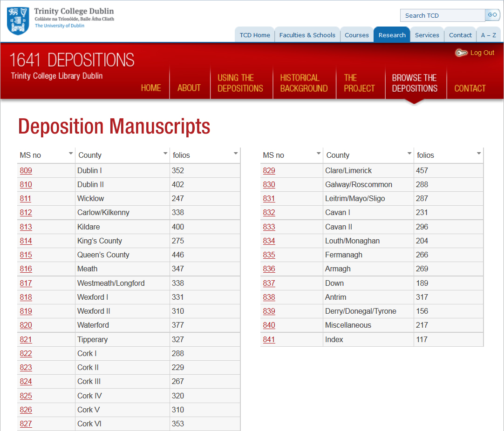The width and height of the screenshot is (504, 431).
Task: Click the Log Out link
Action: [x=482, y=53]
